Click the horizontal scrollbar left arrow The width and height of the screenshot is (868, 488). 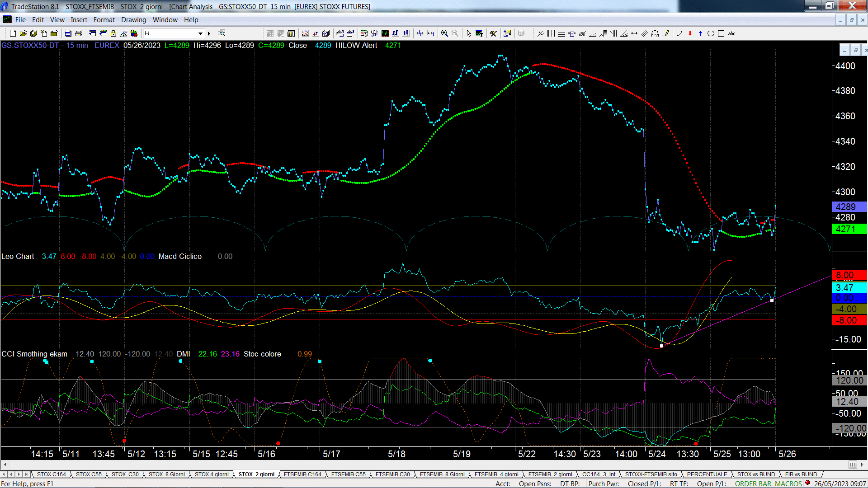click(5, 465)
